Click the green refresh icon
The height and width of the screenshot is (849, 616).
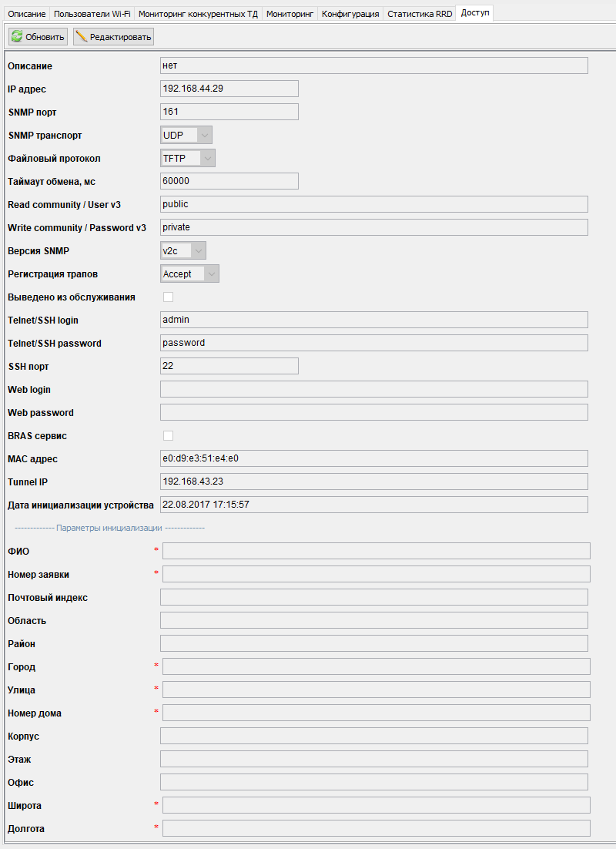click(17, 36)
